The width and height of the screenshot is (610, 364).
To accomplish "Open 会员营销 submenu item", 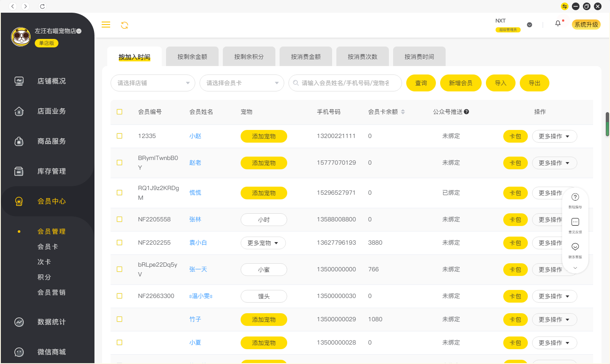I will (51, 292).
